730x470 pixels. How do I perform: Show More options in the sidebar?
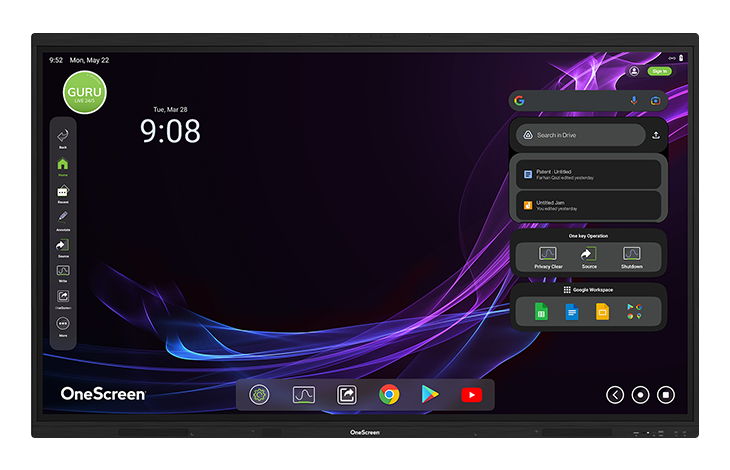pos(63,323)
